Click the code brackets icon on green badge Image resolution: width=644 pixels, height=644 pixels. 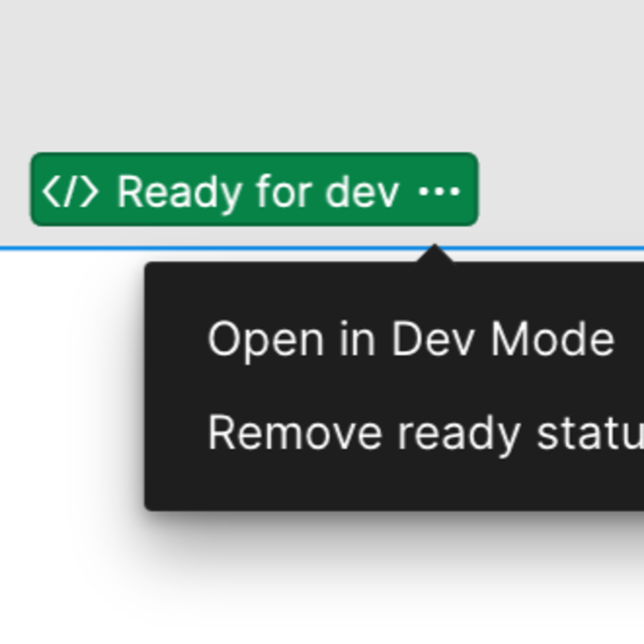pos(70,192)
